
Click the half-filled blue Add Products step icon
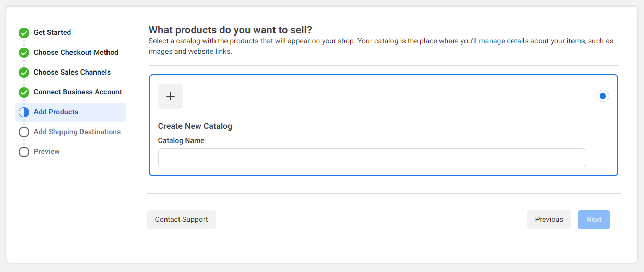(x=24, y=112)
